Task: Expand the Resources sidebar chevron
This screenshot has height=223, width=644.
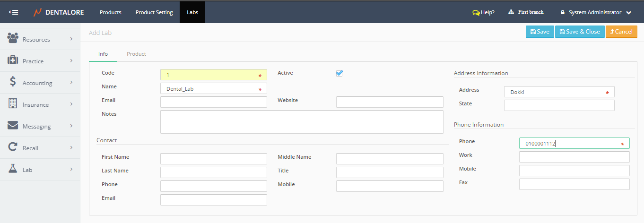Action: pyautogui.click(x=71, y=39)
